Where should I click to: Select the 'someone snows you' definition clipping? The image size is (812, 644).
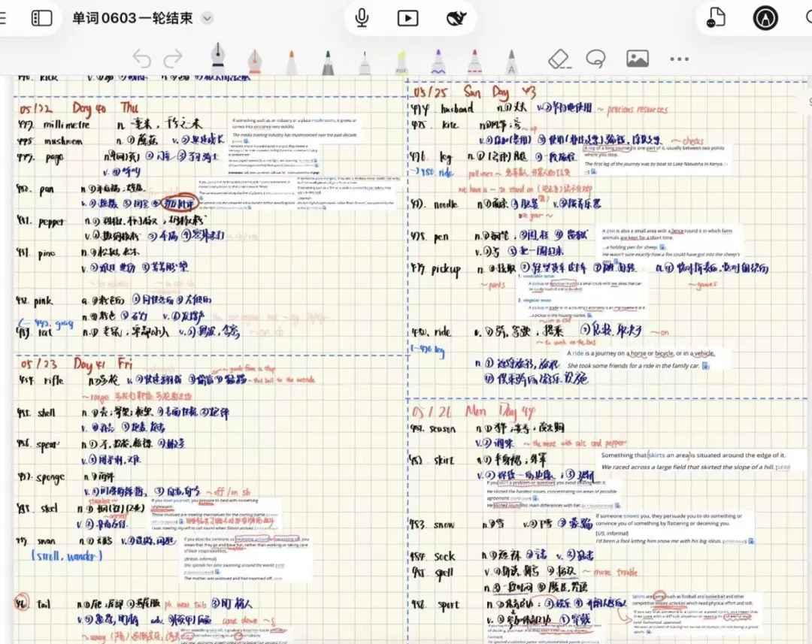click(x=674, y=528)
